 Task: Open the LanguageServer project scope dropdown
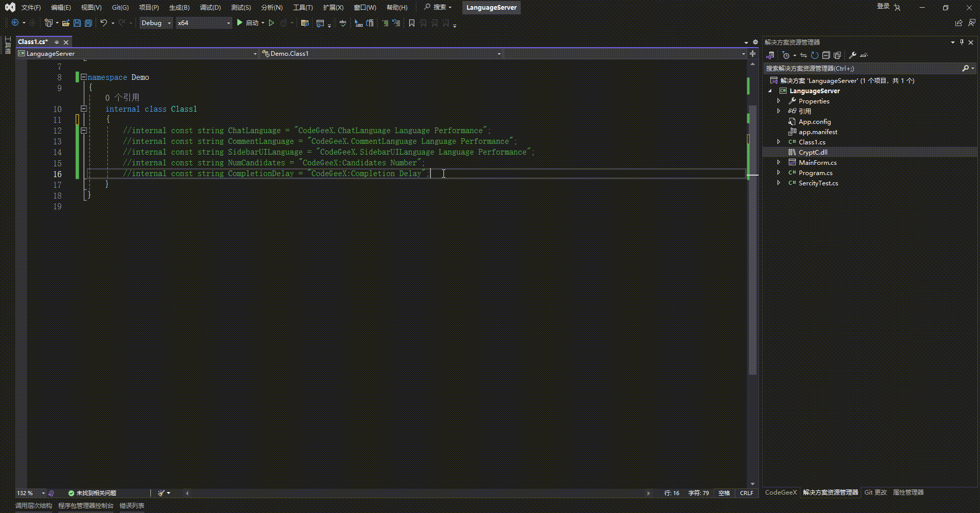(x=137, y=54)
